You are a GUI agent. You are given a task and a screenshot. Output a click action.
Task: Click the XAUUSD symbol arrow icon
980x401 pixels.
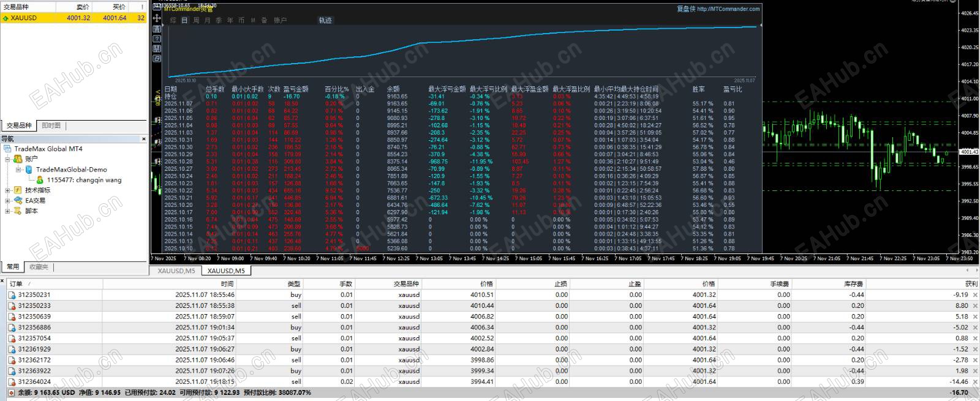[6, 18]
